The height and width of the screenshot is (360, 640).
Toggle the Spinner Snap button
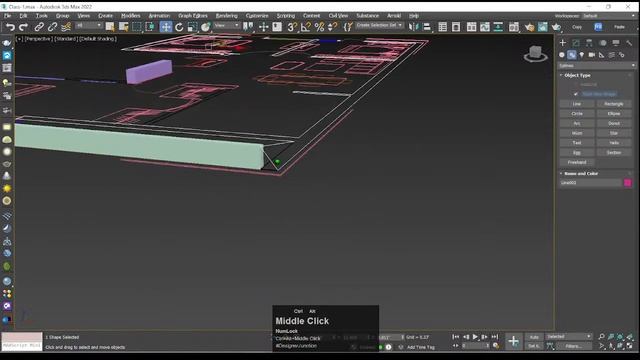click(x=333, y=27)
